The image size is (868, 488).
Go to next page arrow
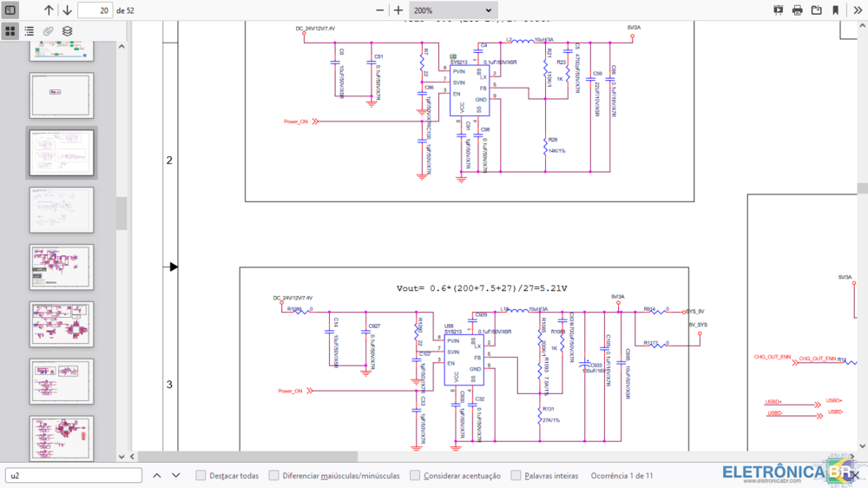67,10
